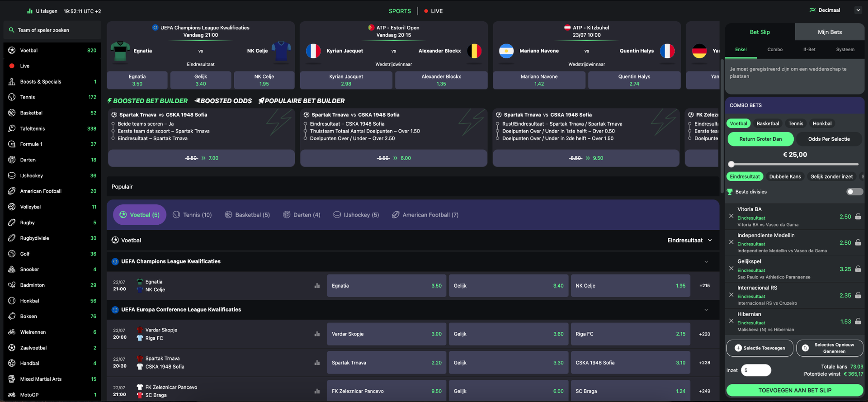The height and width of the screenshot is (402, 868).
Task: Remove Vitoria BA selection from combo
Action: (x=731, y=216)
